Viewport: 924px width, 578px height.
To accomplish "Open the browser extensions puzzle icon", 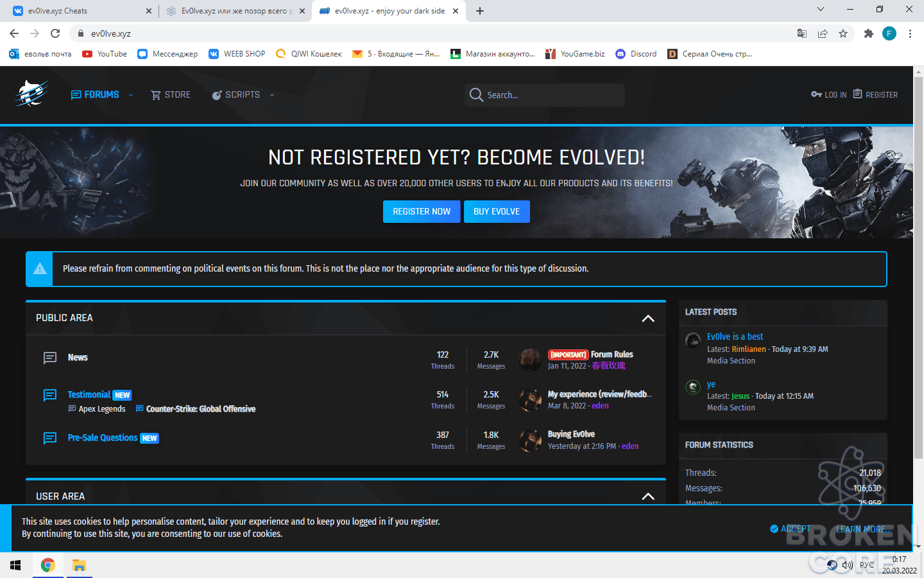I will (869, 33).
